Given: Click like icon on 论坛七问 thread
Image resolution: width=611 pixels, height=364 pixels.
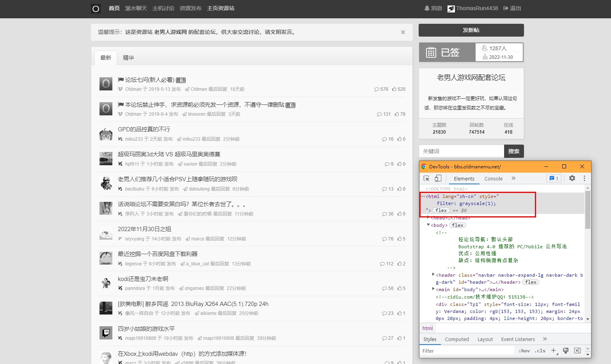Looking at the screenshot, I should coord(394,89).
